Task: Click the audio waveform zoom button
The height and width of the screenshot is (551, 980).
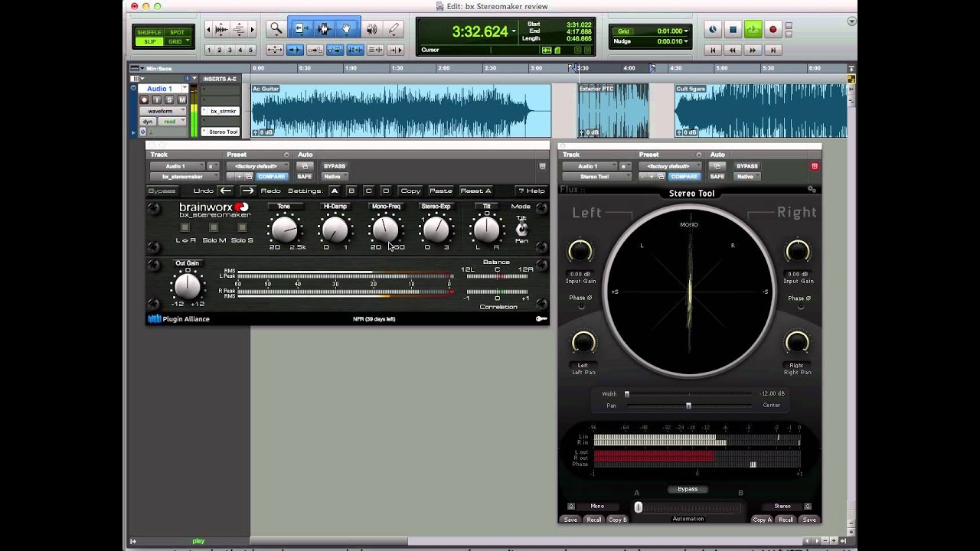Action: coord(221,30)
